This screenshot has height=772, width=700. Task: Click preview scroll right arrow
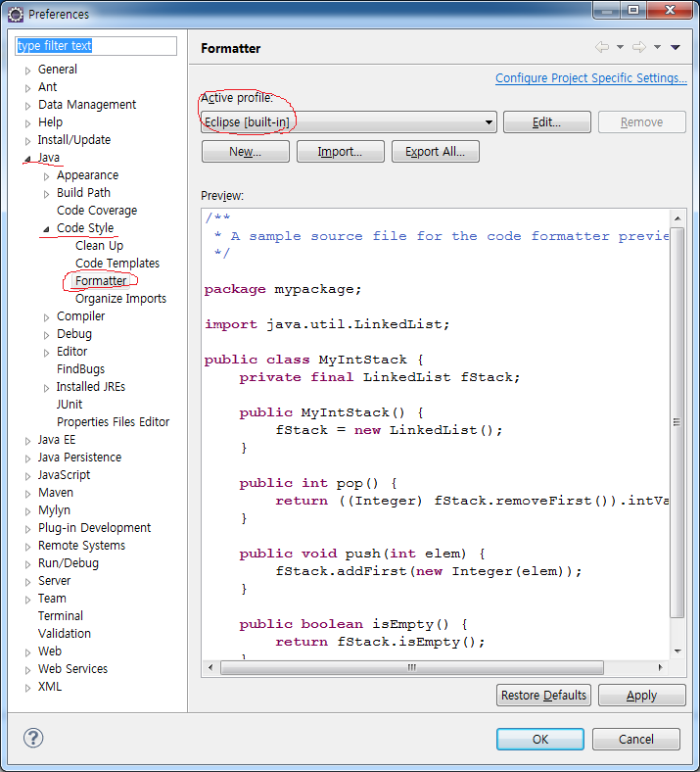coord(660,667)
